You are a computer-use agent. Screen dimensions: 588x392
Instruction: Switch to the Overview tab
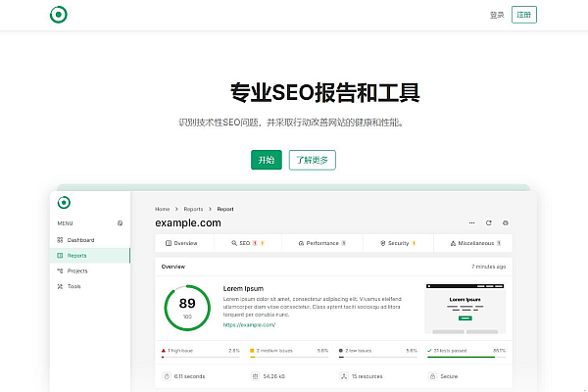184,243
